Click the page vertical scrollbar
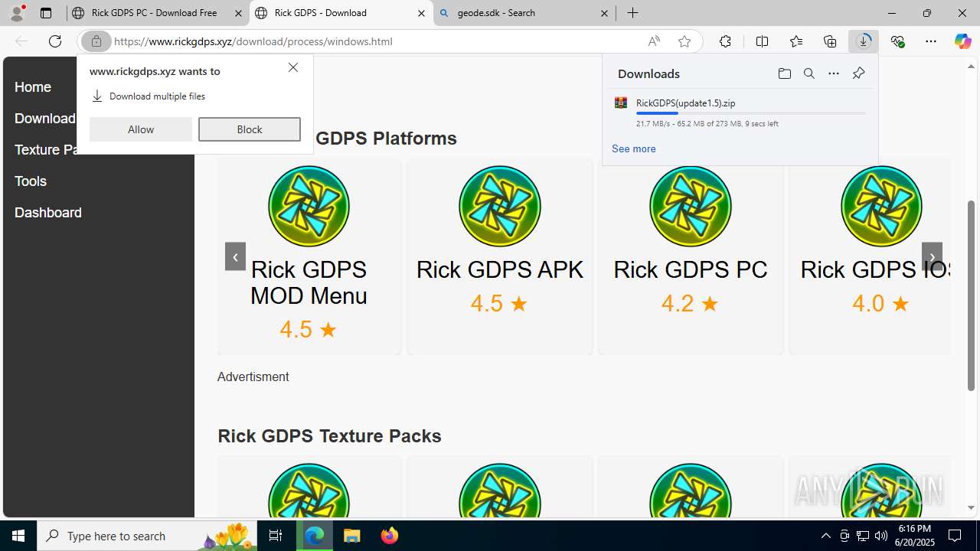This screenshot has width=980, height=551. tap(972, 295)
